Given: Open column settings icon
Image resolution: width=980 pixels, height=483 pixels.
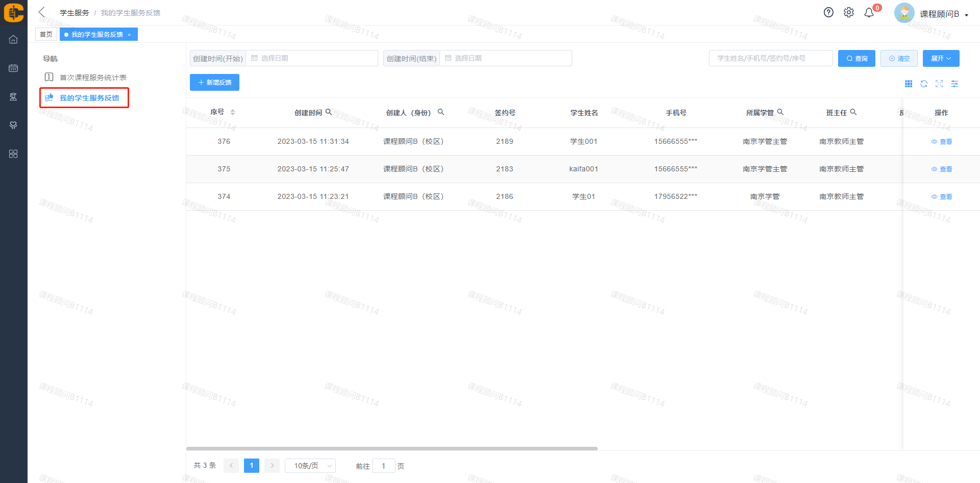Looking at the screenshot, I should point(954,84).
